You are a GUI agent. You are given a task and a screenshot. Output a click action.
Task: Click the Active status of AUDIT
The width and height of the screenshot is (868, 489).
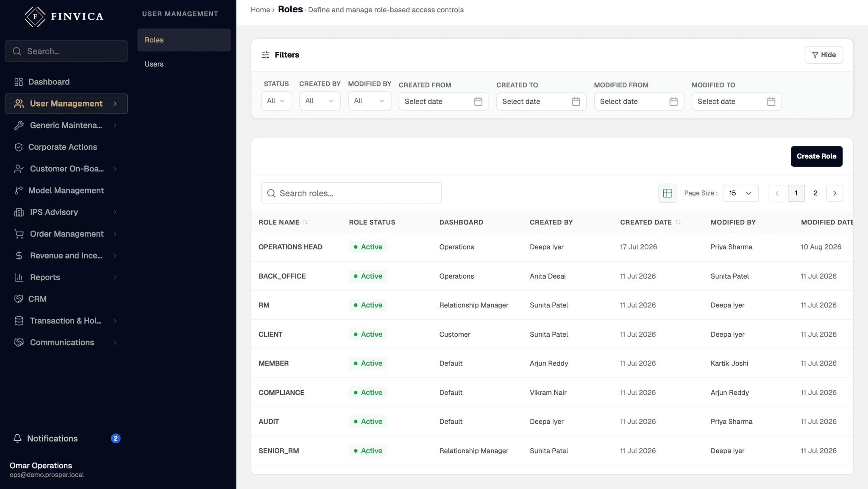(368, 422)
